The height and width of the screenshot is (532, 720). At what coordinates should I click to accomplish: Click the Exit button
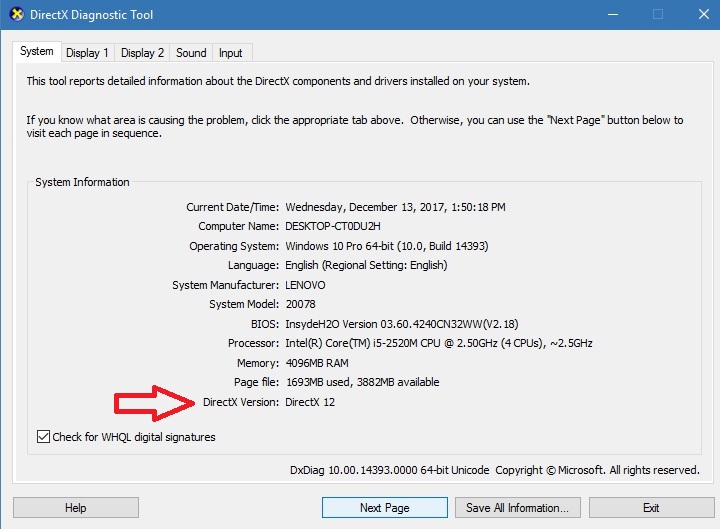pos(652,508)
